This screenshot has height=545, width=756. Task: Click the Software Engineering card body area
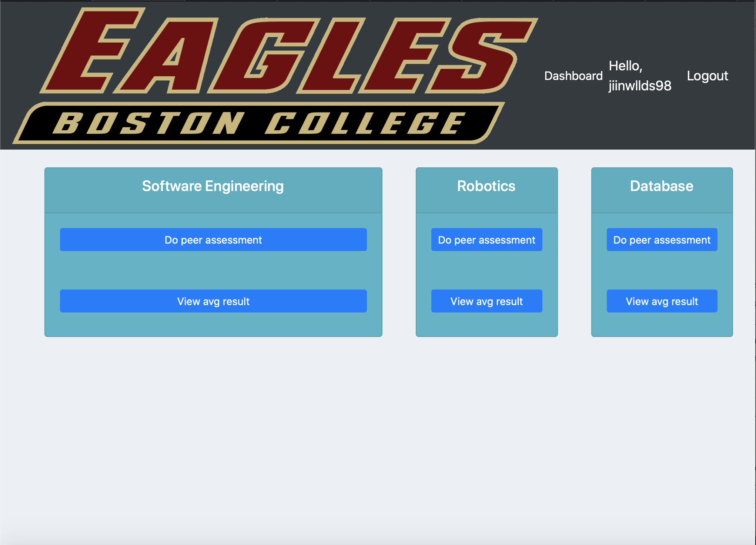pos(213,271)
